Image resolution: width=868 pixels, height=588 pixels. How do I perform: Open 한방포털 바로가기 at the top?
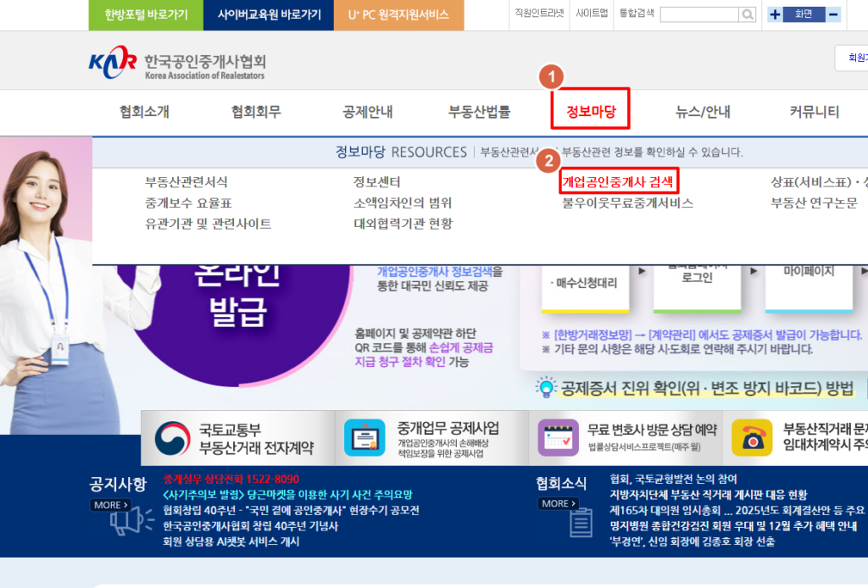(x=144, y=14)
